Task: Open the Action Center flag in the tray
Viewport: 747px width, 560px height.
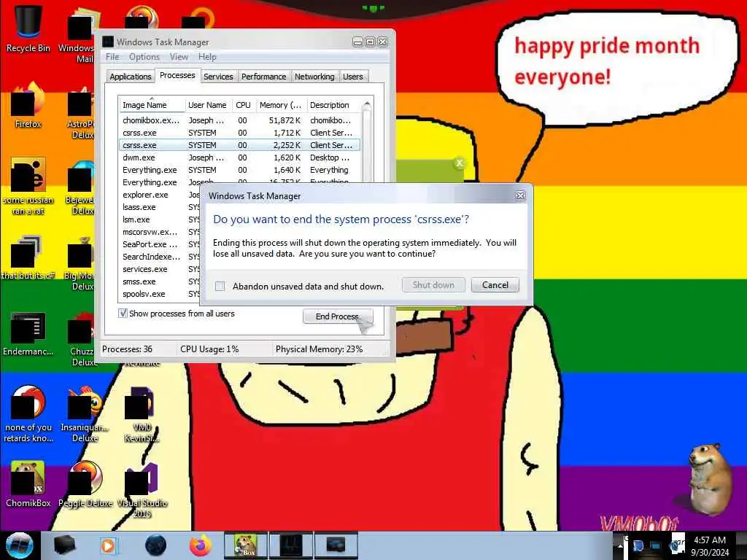Action: [638, 545]
